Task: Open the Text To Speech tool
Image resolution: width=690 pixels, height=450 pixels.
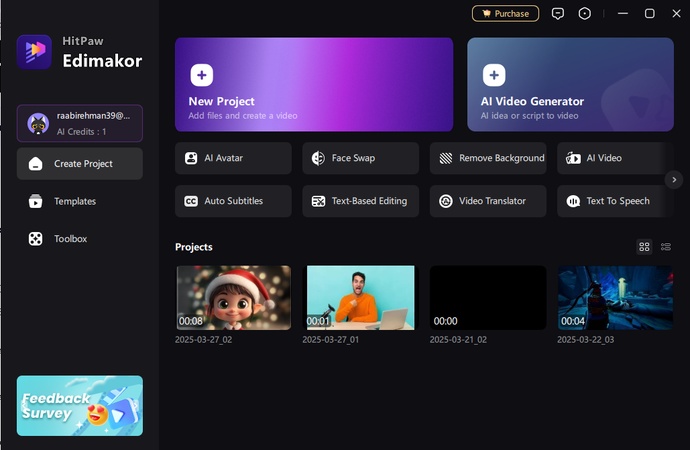Action: [x=608, y=201]
